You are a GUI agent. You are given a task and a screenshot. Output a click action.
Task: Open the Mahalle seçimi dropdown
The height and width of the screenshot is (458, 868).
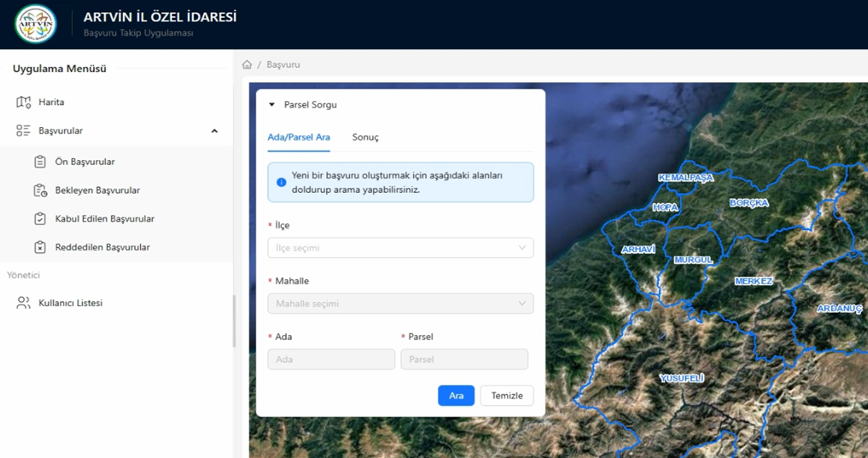400,304
